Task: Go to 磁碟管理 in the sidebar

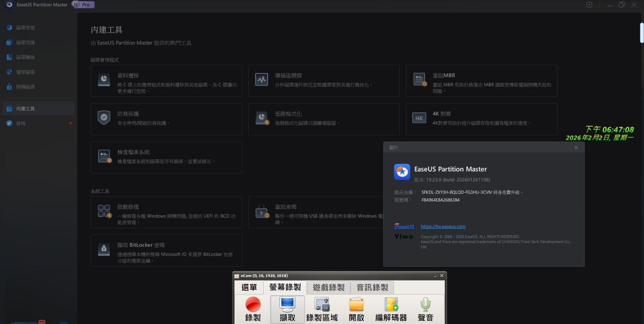Action: 25,28
